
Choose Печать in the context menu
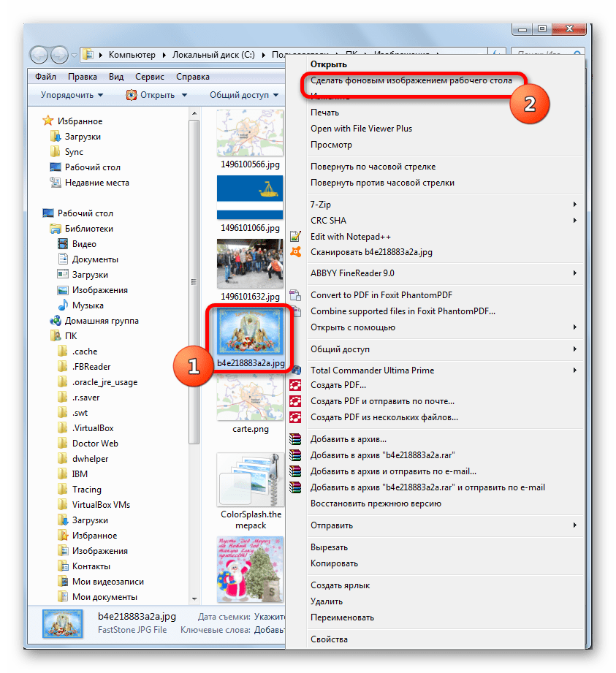pyautogui.click(x=325, y=113)
